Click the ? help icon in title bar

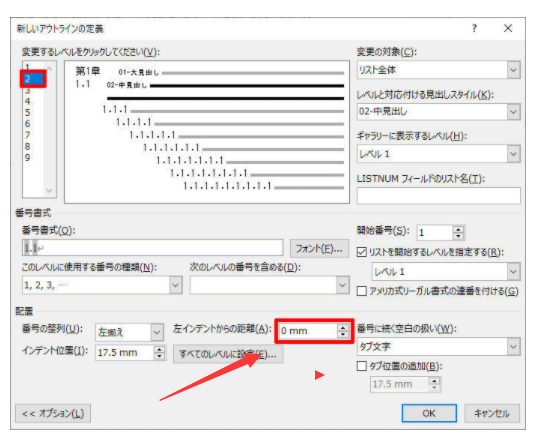point(474,28)
